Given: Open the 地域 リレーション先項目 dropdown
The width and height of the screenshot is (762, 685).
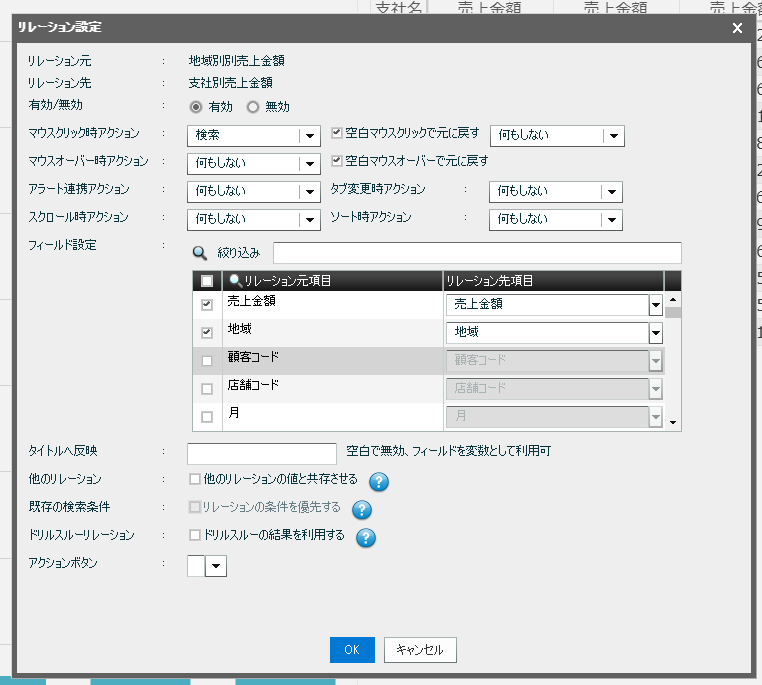Looking at the screenshot, I should 655,333.
